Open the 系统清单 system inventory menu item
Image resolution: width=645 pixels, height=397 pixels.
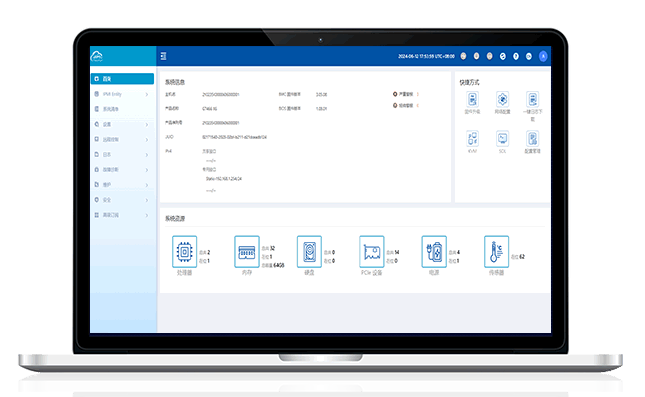[x=122, y=109]
